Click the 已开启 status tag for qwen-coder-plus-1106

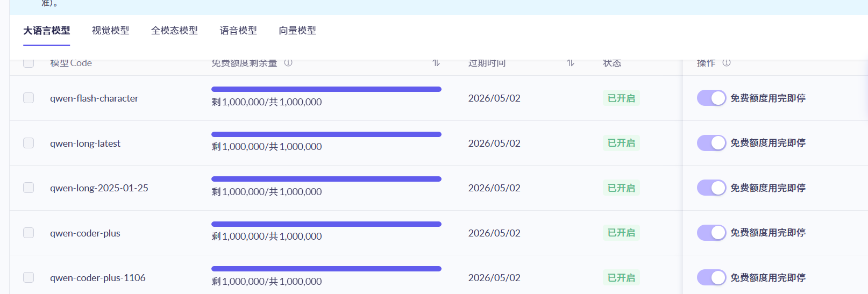click(621, 278)
